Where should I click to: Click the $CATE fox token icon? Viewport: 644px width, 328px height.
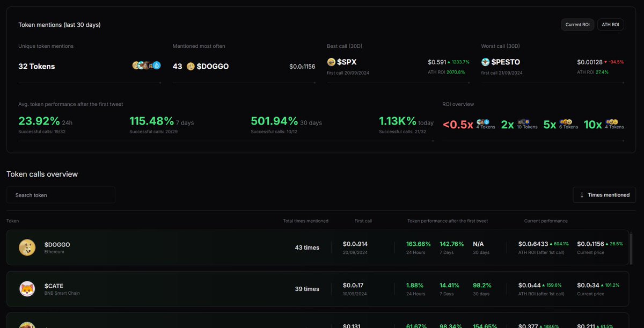point(27,289)
